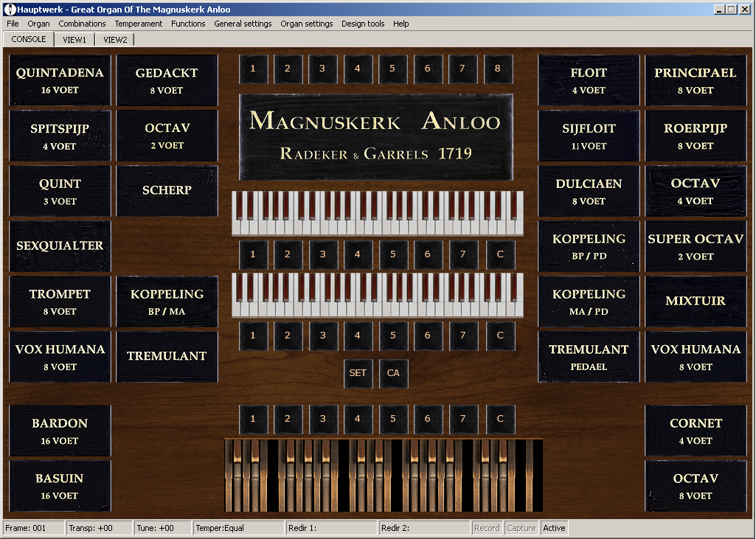
Task: Click the Record button in status bar
Action: pyautogui.click(x=487, y=528)
